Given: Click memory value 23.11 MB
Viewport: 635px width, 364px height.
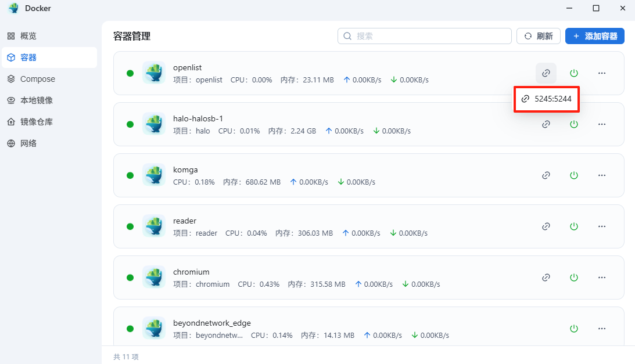Looking at the screenshot, I should pos(318,80).
